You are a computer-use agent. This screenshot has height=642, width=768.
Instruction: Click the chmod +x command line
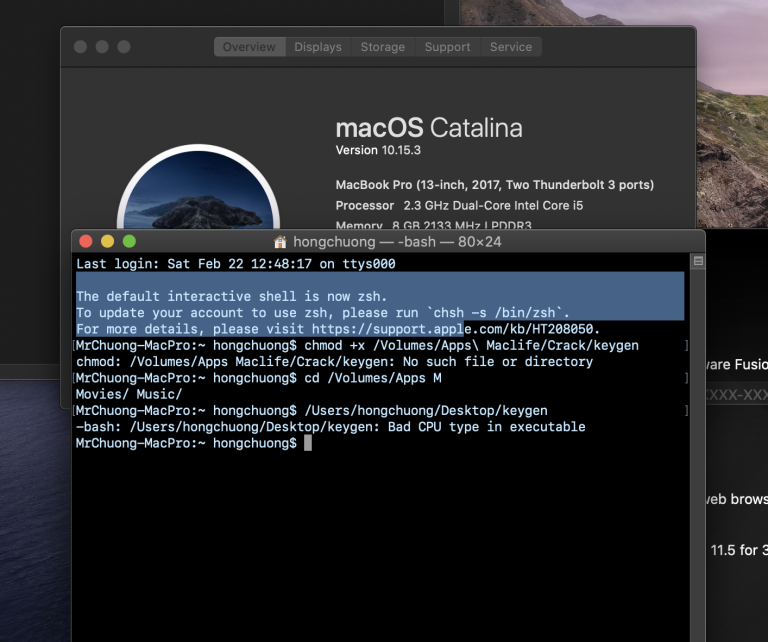[357, 346]
